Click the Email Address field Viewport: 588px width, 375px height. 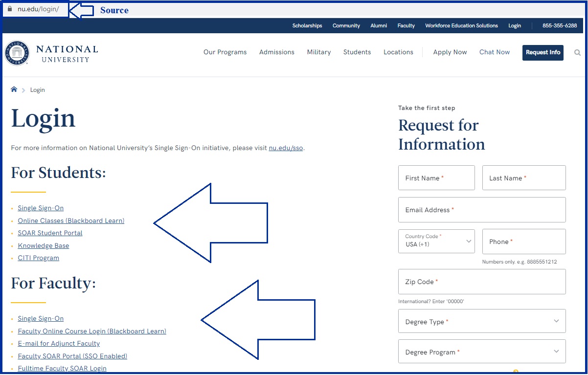482,210
